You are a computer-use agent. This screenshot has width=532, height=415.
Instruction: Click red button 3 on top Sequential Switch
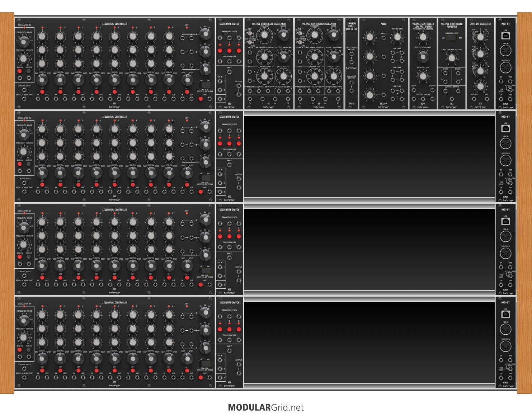click(x=239, y=51)
